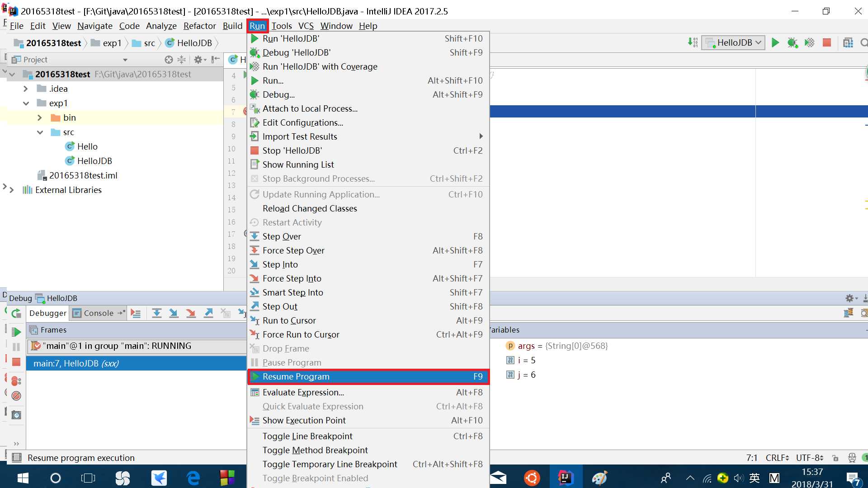
Task: Choose Resume Program from the Run menu
Action: coord(368,376)
